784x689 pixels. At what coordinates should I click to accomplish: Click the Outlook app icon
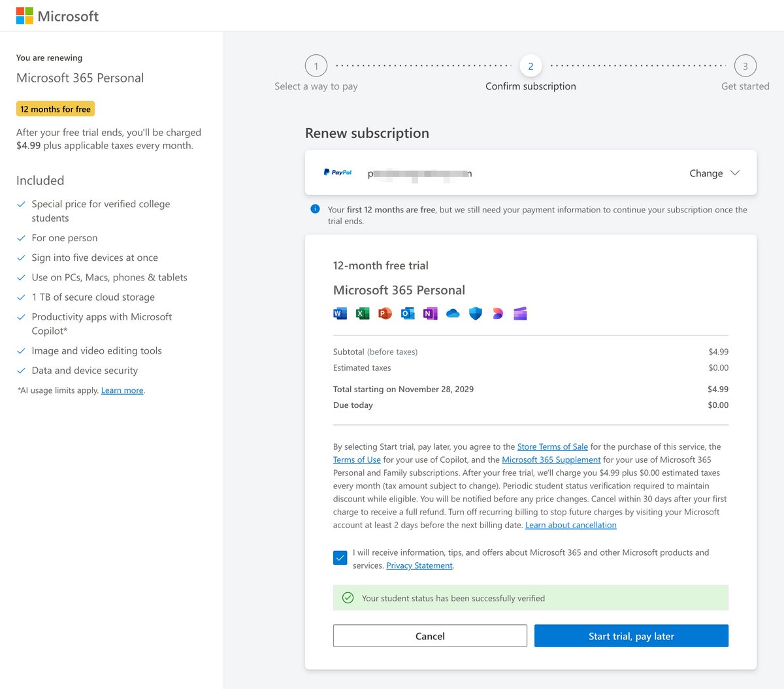pyautogui.click(x=408, y=313)
